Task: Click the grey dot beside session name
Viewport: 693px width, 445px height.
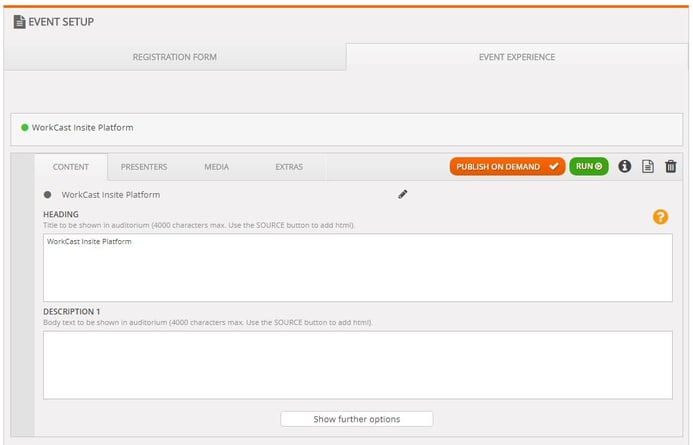Action: click(x=48, y=194)
